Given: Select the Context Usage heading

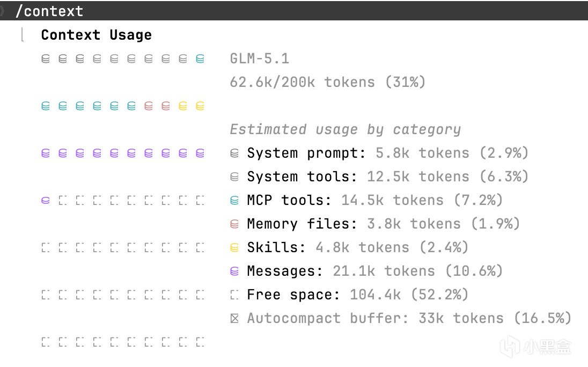Looking at the screenshot, I should pyautogui.click(x=96, y=35).
